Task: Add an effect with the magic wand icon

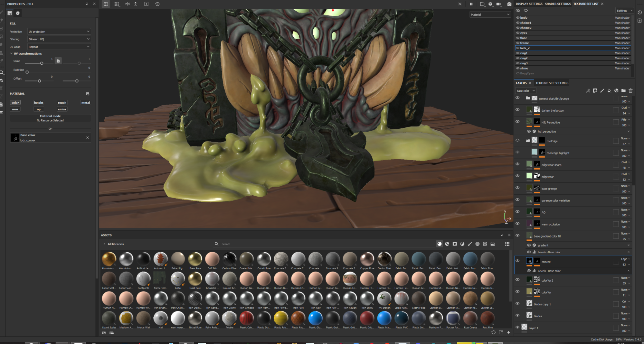Action: point(588,91)
